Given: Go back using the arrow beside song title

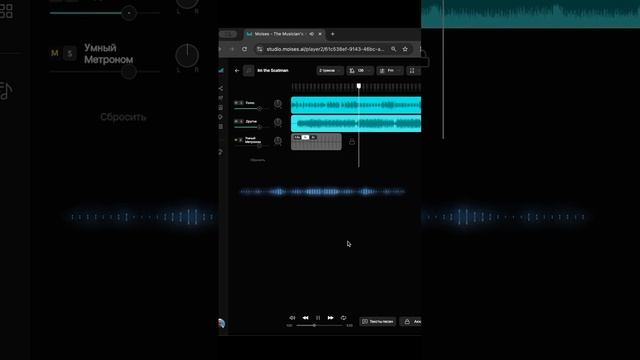Looking at the screenshot, I should pyautogui.click(x=237, y=71).
